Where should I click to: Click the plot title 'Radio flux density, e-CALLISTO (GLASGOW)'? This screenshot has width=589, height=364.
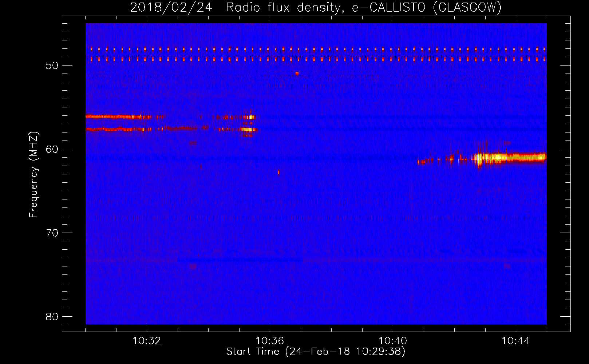point(364,8)
